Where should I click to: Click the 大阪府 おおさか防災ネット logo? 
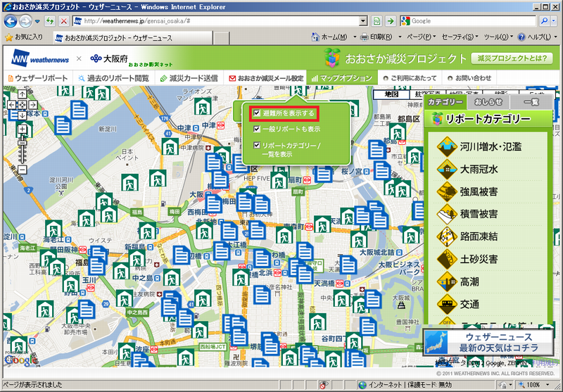pyautogui.click(x=132, y=60)
